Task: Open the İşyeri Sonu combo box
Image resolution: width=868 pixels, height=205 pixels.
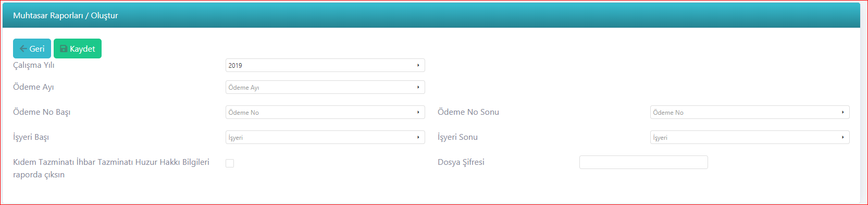Action: pos(750,137)
